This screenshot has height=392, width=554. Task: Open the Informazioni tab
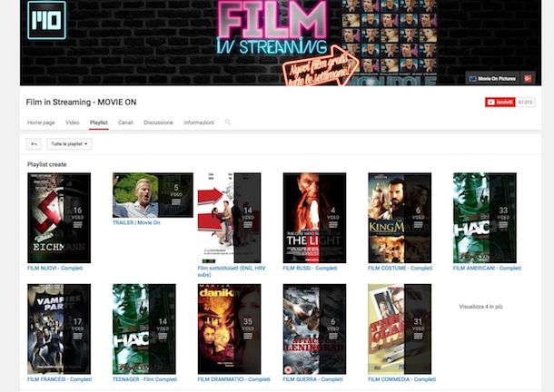199,122
